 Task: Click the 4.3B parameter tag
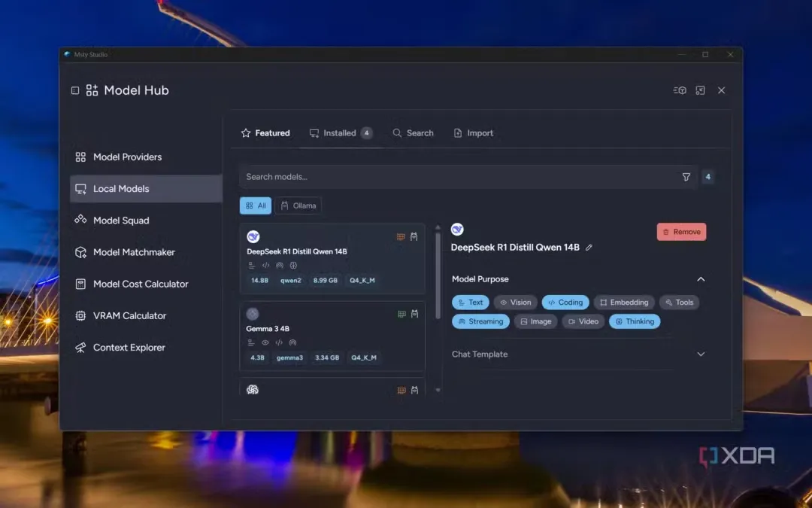tap(257, 357)
